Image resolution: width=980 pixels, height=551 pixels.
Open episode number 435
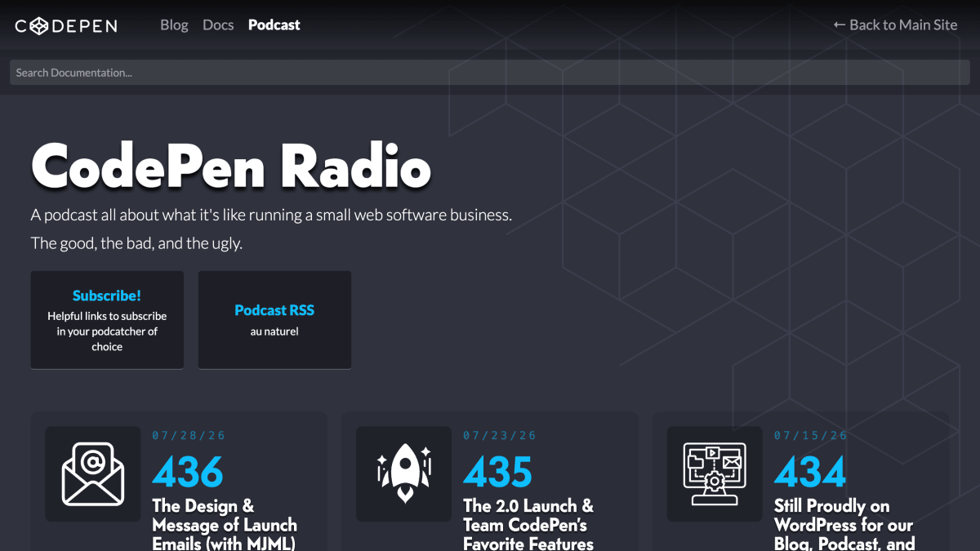click(x=498, y=472)
